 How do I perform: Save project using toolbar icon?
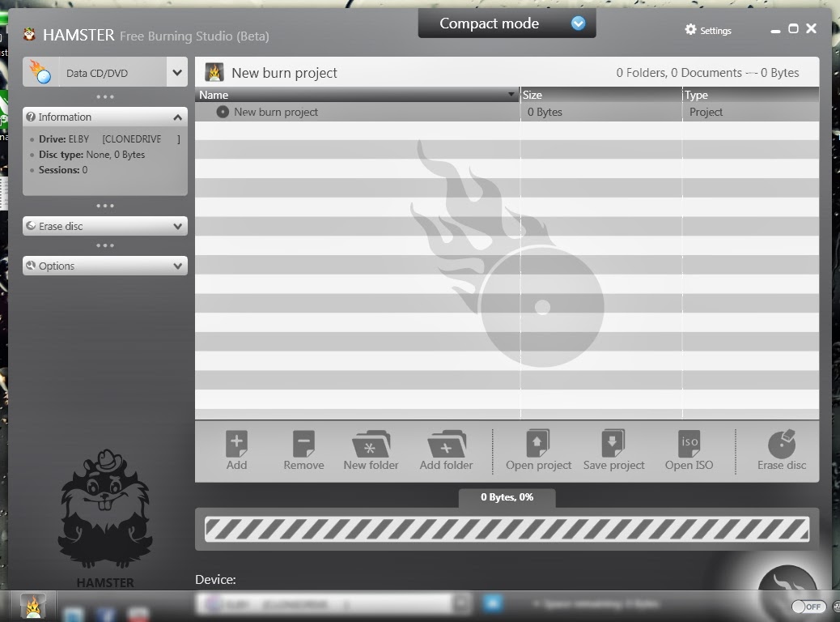click(x=613, y=444)
